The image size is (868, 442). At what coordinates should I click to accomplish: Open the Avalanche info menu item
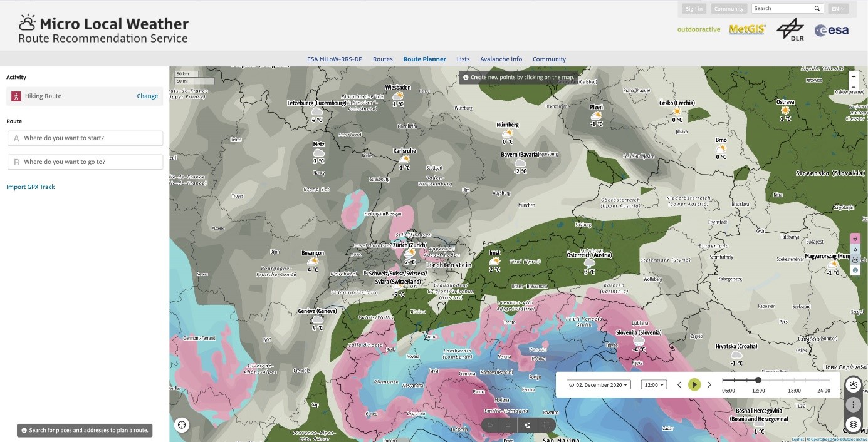[501, 59]
